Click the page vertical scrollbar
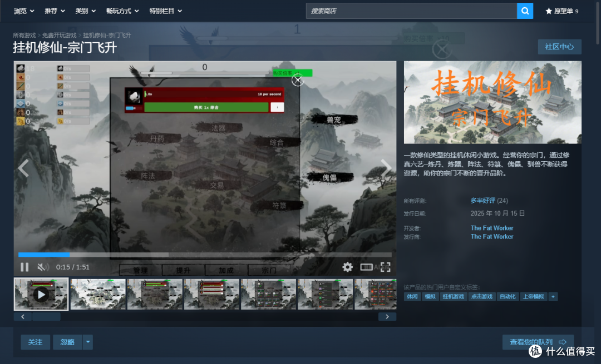The width and height of the screenshot is (601, 364). [x=598, y=23]
